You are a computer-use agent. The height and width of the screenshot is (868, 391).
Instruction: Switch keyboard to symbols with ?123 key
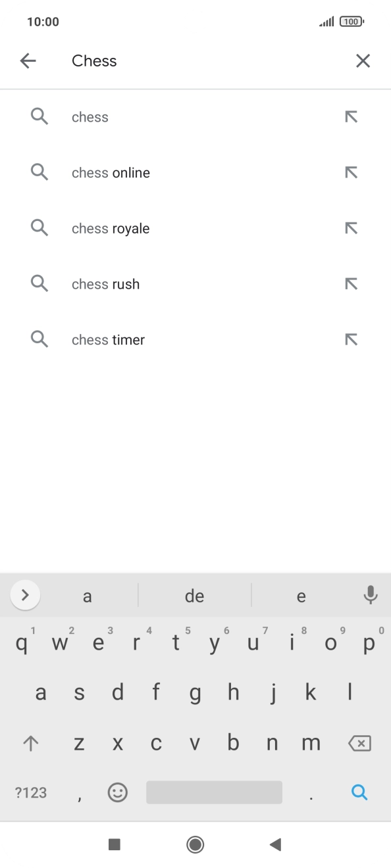30,792
